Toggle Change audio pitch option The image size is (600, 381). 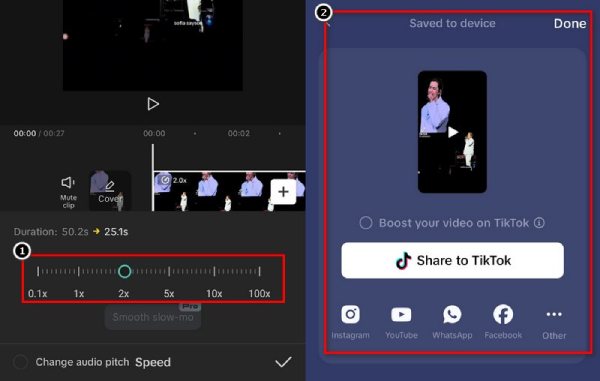[20, 362]
